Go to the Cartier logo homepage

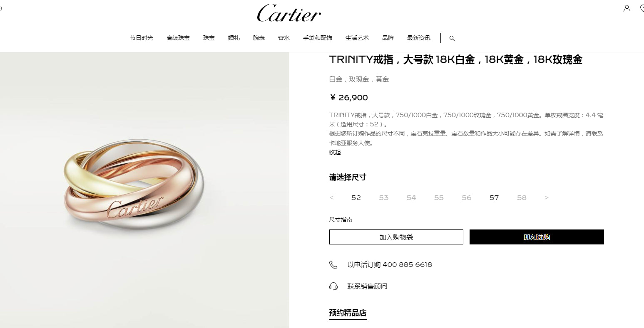[289, 13]
